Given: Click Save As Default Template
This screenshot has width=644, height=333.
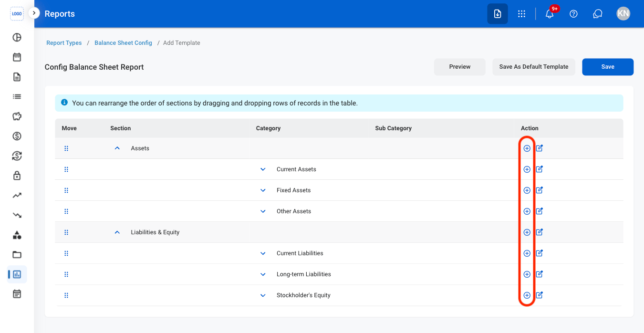Looking at the screenshot, I should (x=534, y=67).
